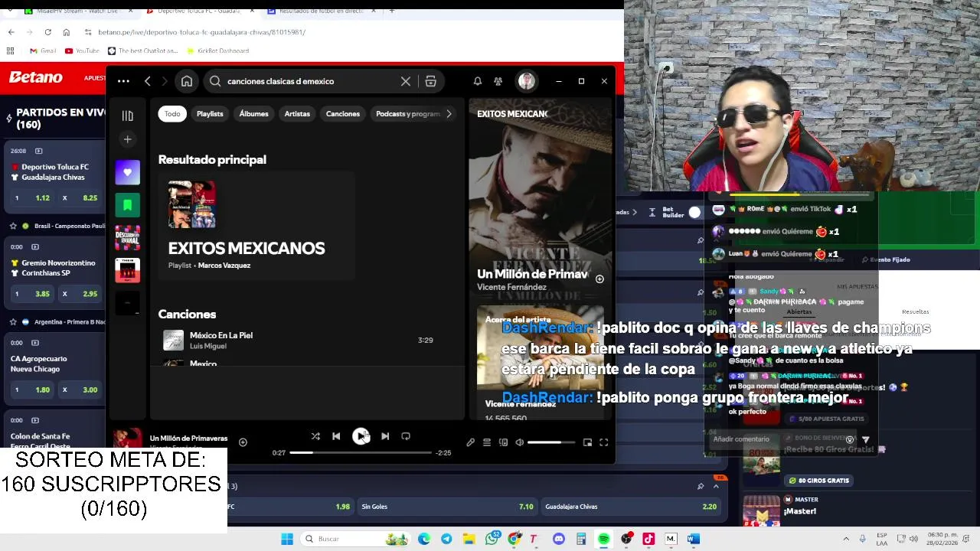Skip to next track
980x551 pixels.
(x=385, y=436)
